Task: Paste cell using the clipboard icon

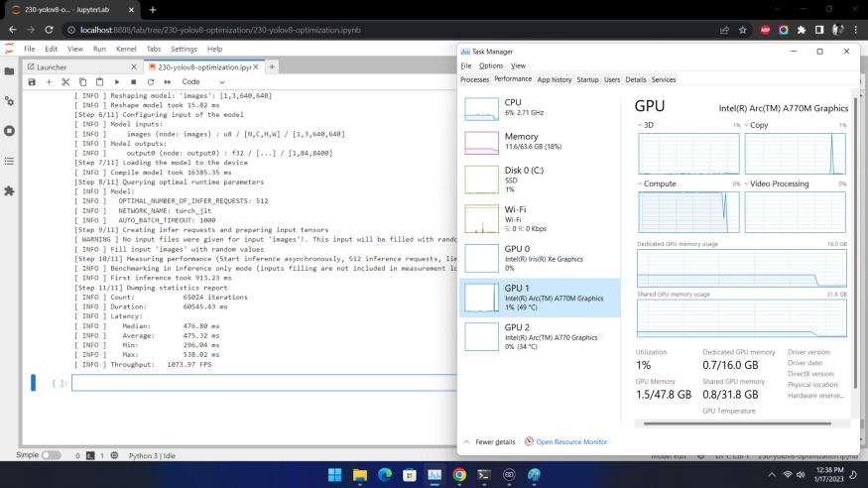Action: tap(98, 81)
